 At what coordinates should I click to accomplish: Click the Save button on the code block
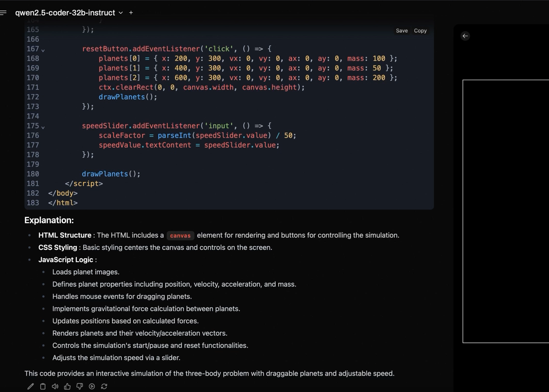[x=402, y=31]
